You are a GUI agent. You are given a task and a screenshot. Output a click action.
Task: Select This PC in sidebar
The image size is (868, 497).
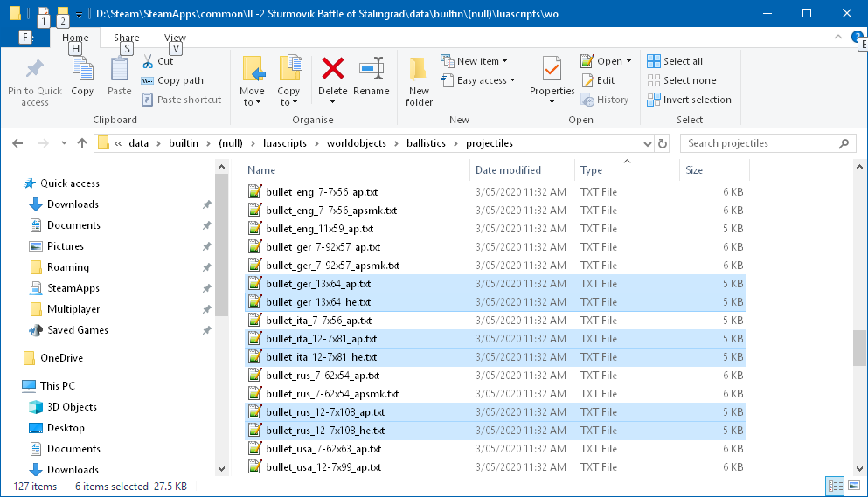57,386
